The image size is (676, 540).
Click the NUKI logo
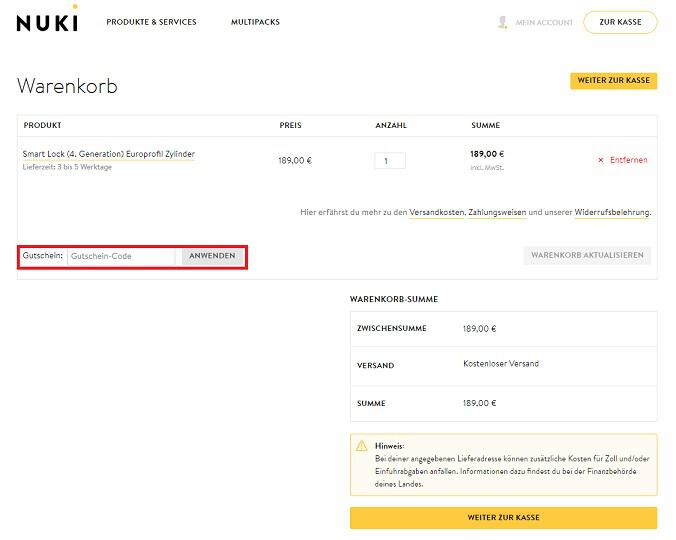(47, 19)
